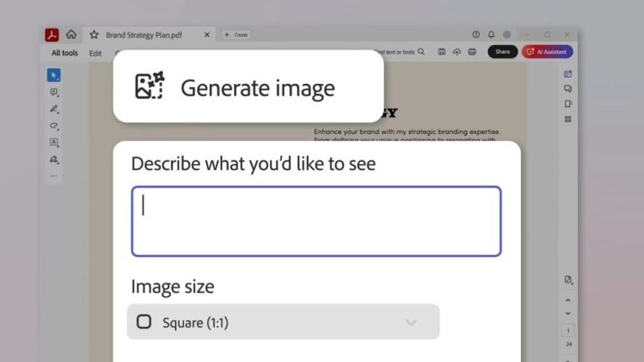Screen dimensions: 644x362
Task: Star the Brand Strategy Plan document
Action: coord(94,34)
